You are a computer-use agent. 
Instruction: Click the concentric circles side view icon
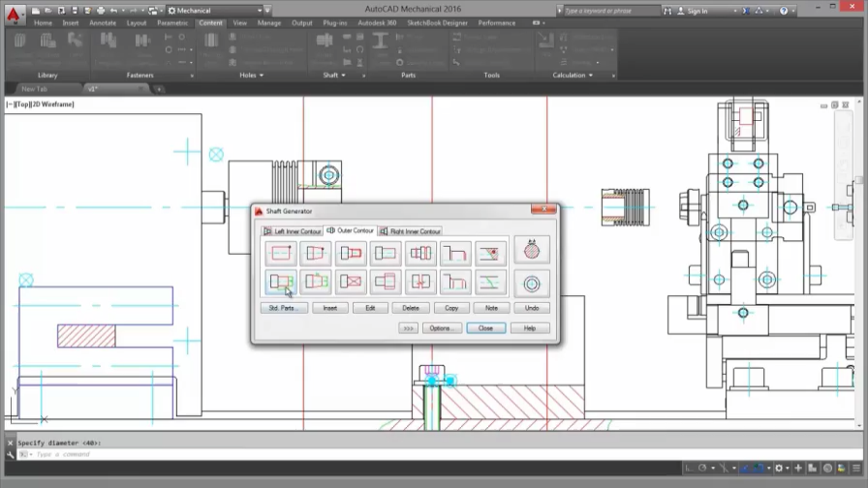(532, 284)
